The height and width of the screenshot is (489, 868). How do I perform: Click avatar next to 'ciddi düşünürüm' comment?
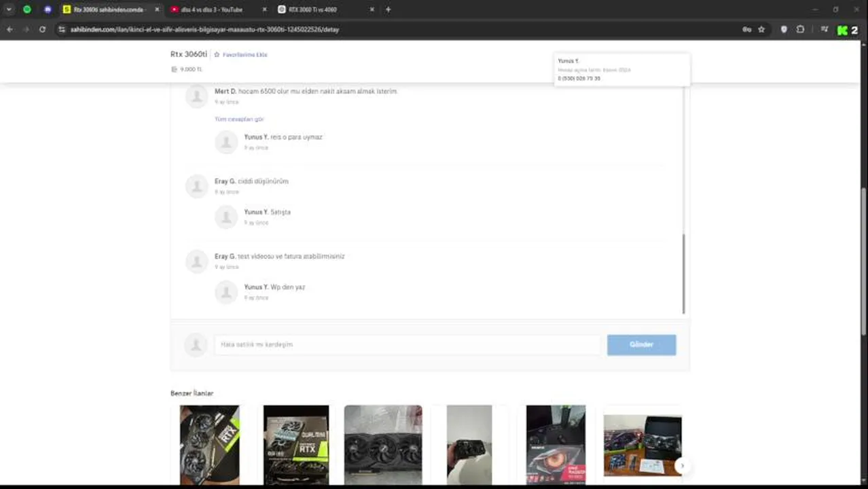[x=196, y=186]
